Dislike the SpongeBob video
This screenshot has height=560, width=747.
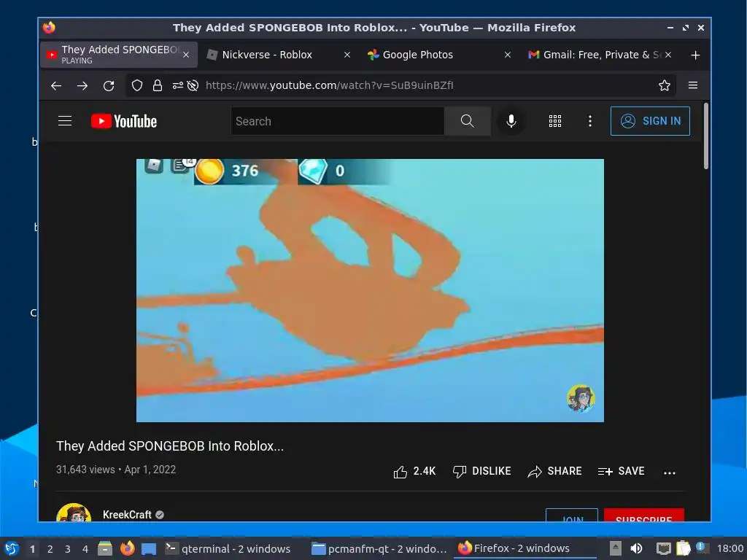pos(481,472)
